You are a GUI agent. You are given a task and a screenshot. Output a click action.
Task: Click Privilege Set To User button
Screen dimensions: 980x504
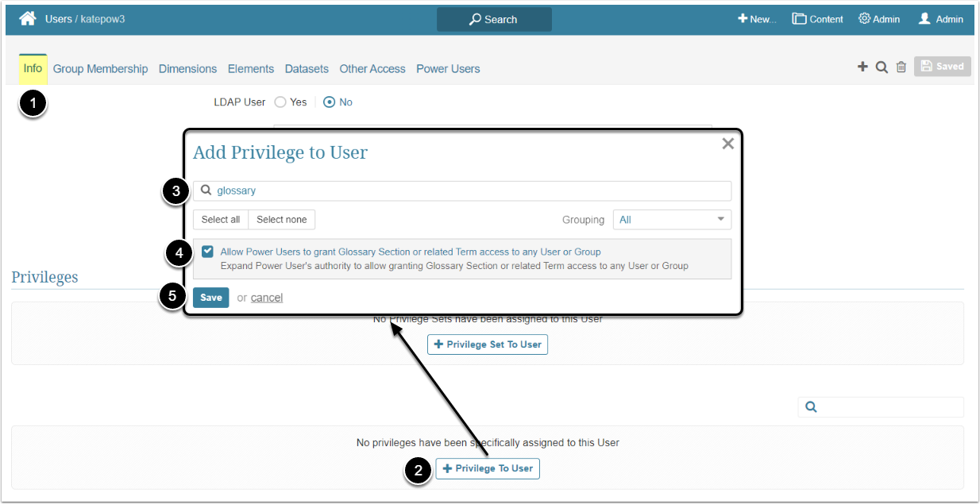(x=488, y=344)
